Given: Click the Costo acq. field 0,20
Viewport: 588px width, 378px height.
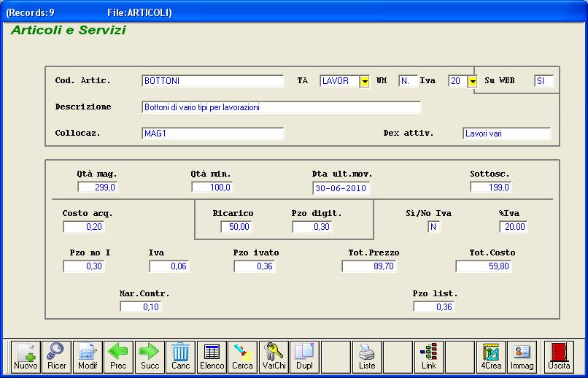Looking at the screenshot, I should pyautogui.click(x=83, y=227).
